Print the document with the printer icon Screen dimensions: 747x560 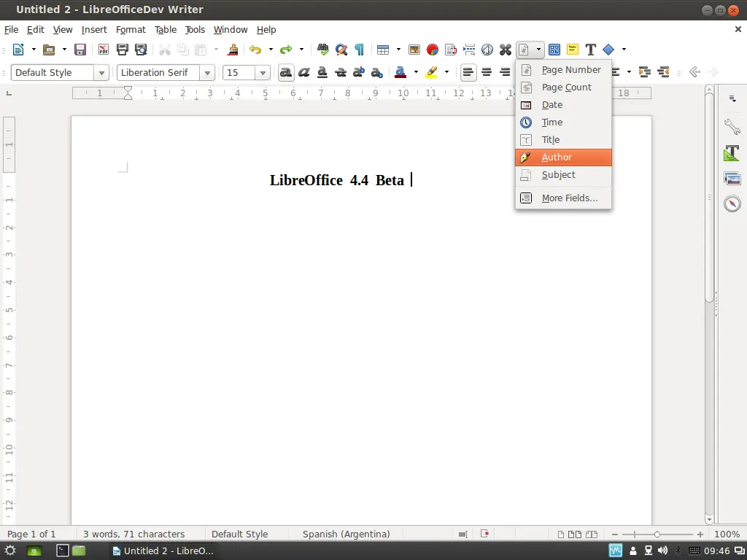pos(123,50)
